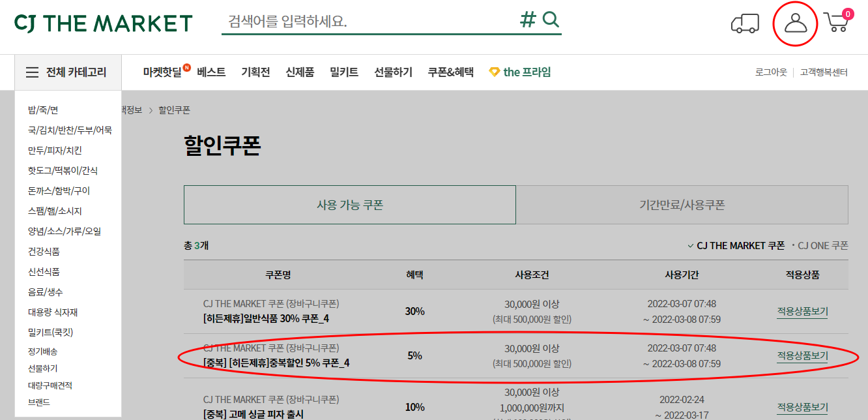The width and height of the screenshot is (868, 420).
Task: Click 적용상품보기 for 고메 싱글 피자 coupon
Action: coord(802,408)
